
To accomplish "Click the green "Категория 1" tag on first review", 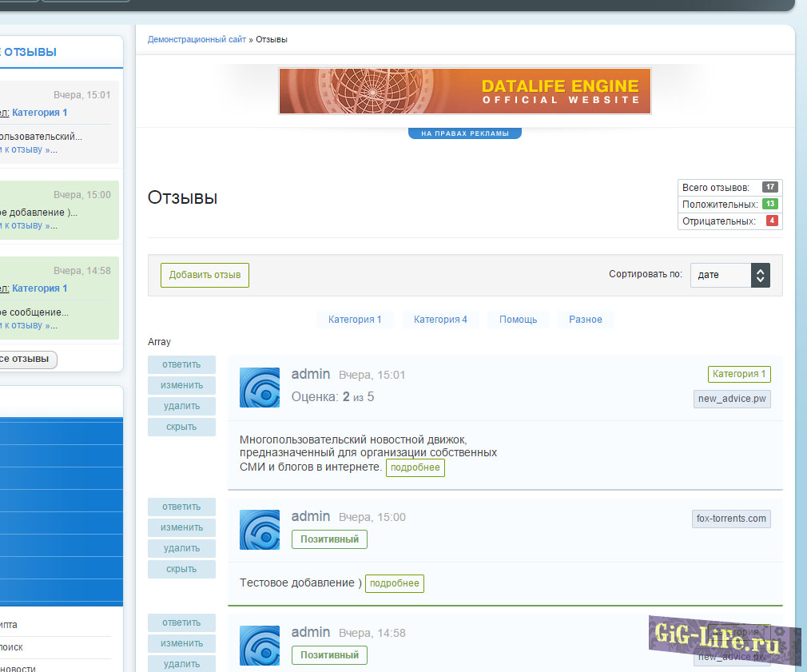I will [x=739, y=374].
